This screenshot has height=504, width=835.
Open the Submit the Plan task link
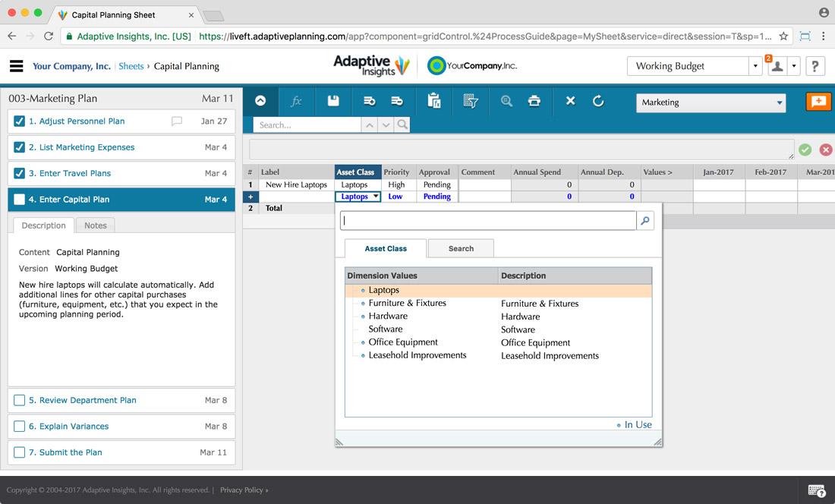65,452
